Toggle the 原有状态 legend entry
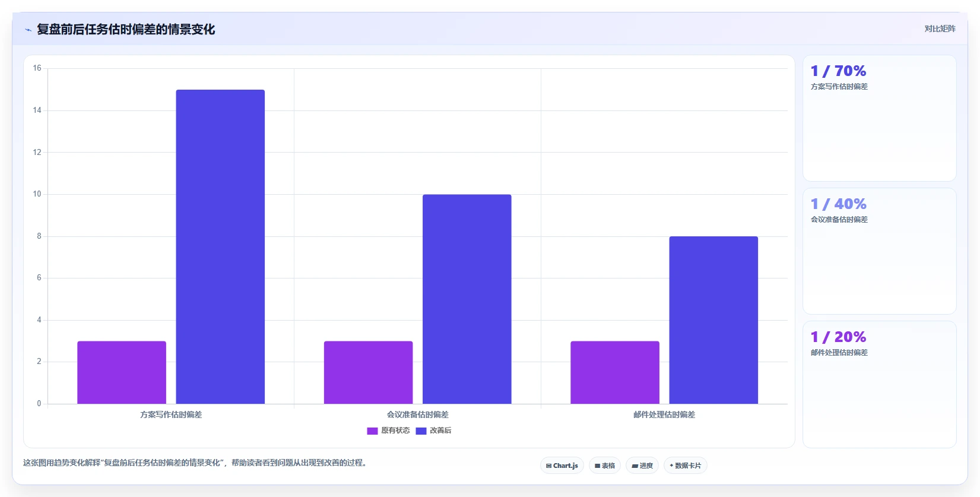This screenshot has height=497, width=980. (x=388, y=430)
